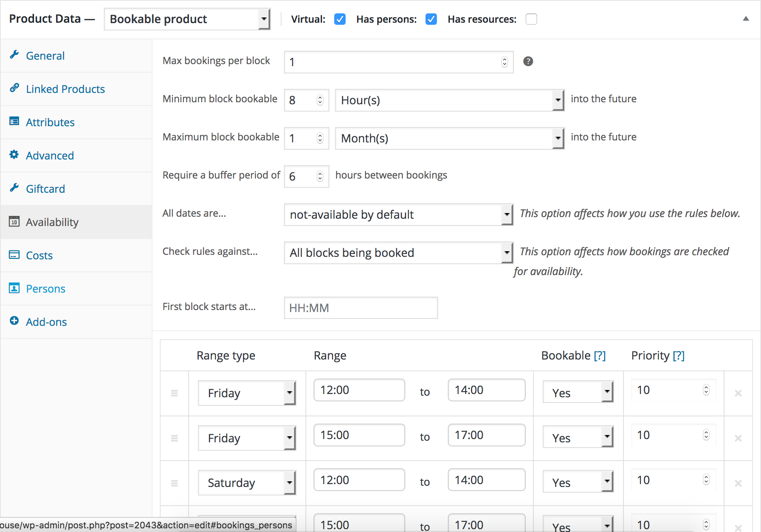Screen dimensions: 761x532
Task: Open Bookable Yes dropdown in Friday 12:00 row
Action: (x=578, y=392)
